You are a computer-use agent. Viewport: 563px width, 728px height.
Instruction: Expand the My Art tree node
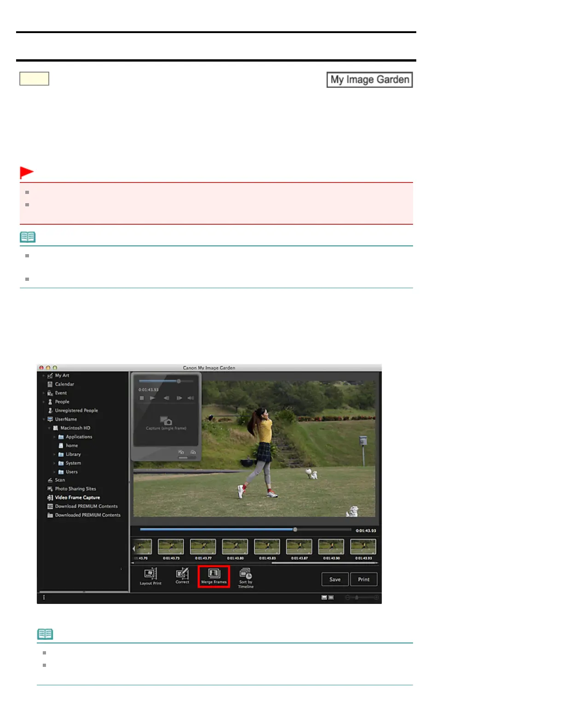[44, 375]
